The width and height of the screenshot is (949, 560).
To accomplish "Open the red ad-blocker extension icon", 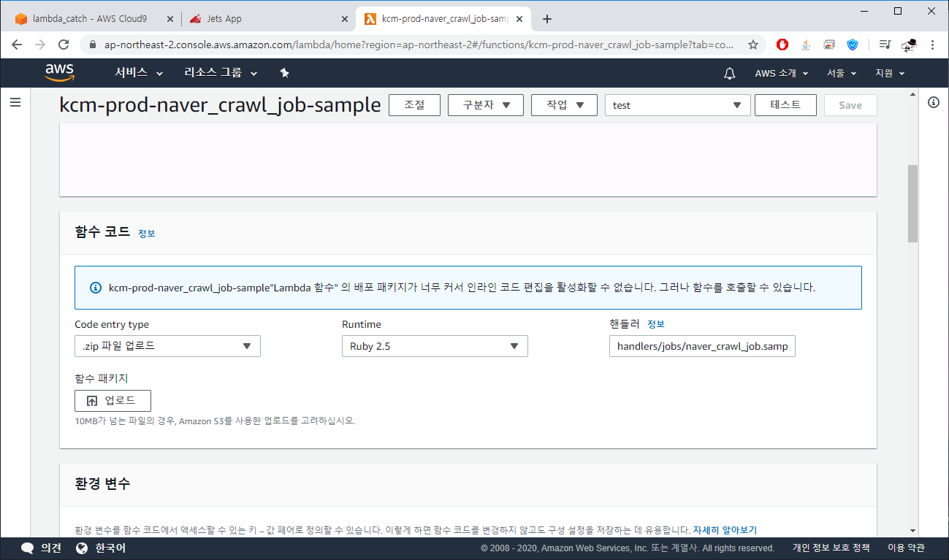I will 782,45.
